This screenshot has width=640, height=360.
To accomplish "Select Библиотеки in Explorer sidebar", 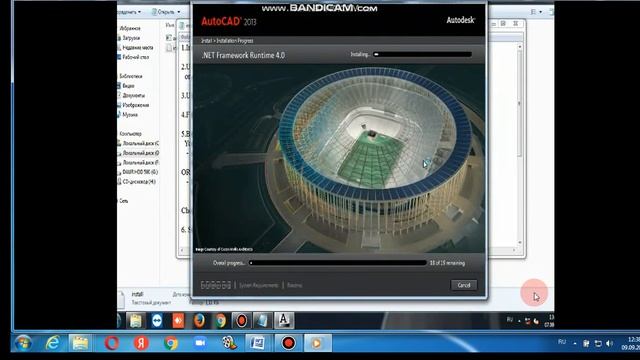I will coord(130,76).
